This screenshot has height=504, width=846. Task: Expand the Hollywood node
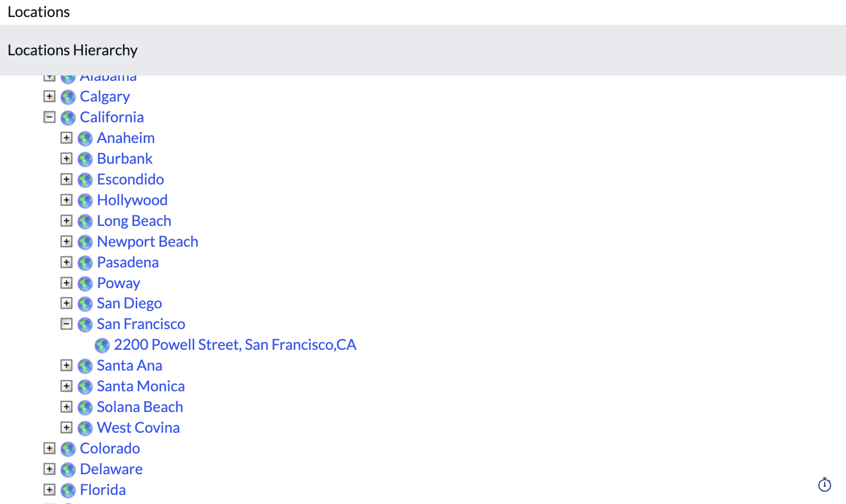click(x=67, y=200)
